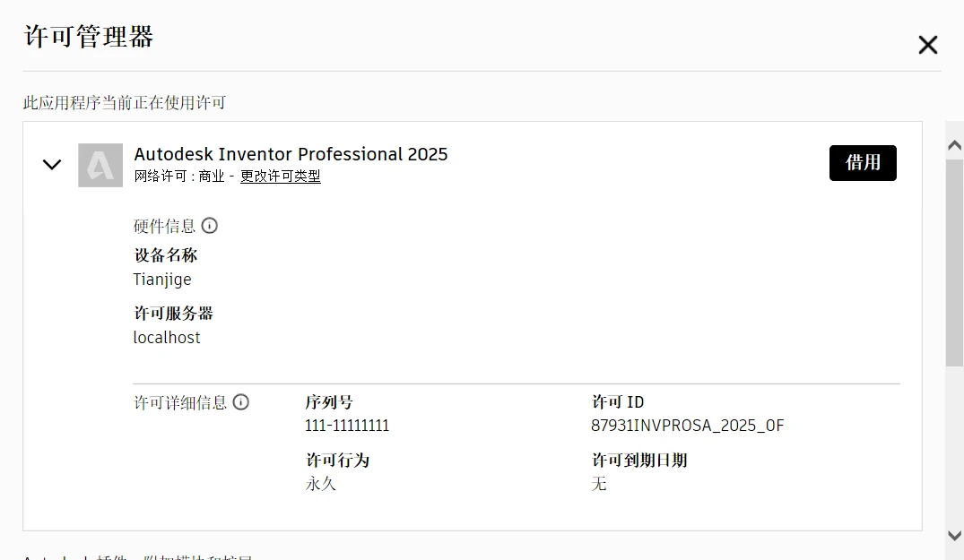This screenshot has width=964, height=560.
Task: Select serial number 111-11111111
Action: coord(347,426)
